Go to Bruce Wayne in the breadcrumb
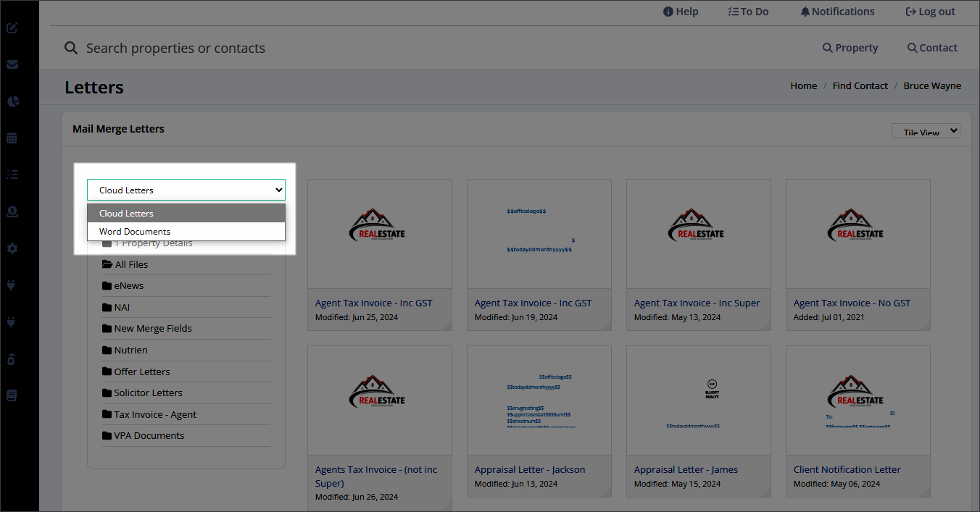The image size is (980, 512). [x=932, y=85]
